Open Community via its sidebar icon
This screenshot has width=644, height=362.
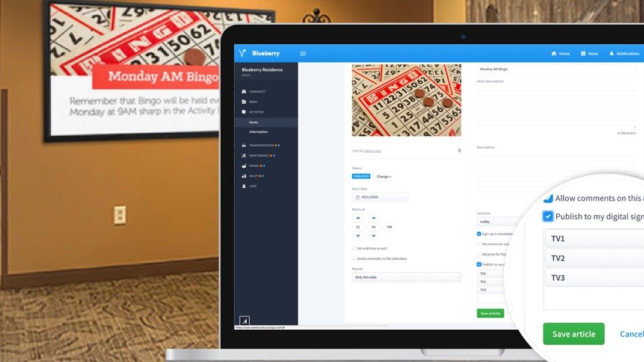[244, 92]
